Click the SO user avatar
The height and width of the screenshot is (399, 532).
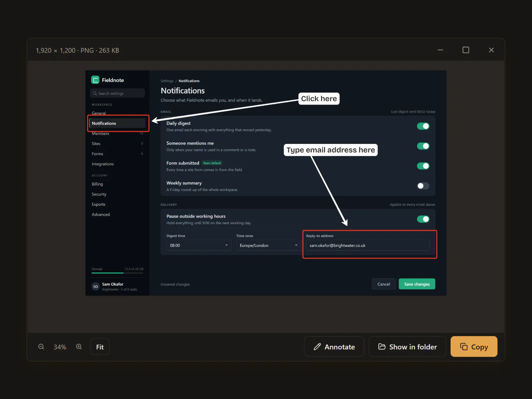point(96,286)
